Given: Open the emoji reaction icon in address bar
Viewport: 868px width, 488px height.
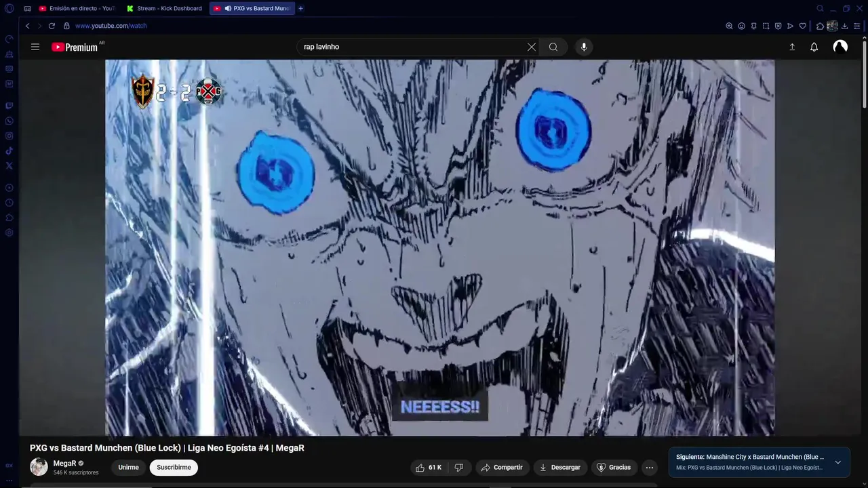Looking at the screenshot, I should point(741,26).
